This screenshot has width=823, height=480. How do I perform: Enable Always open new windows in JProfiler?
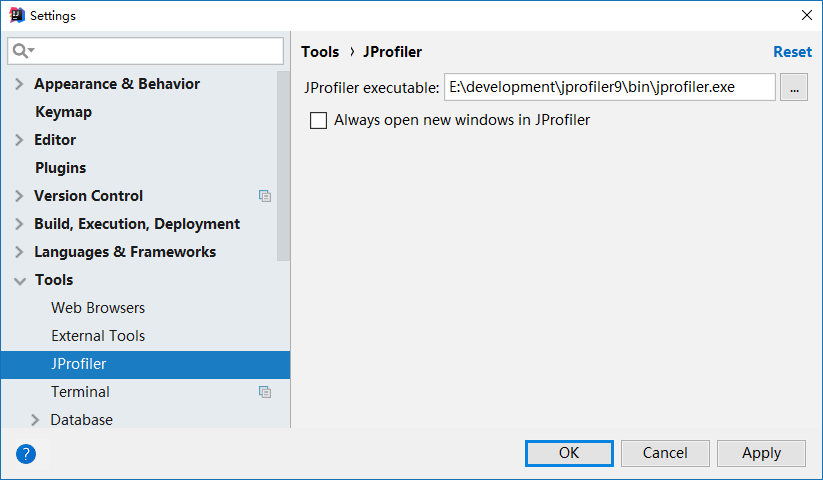[x=319, y=121]
